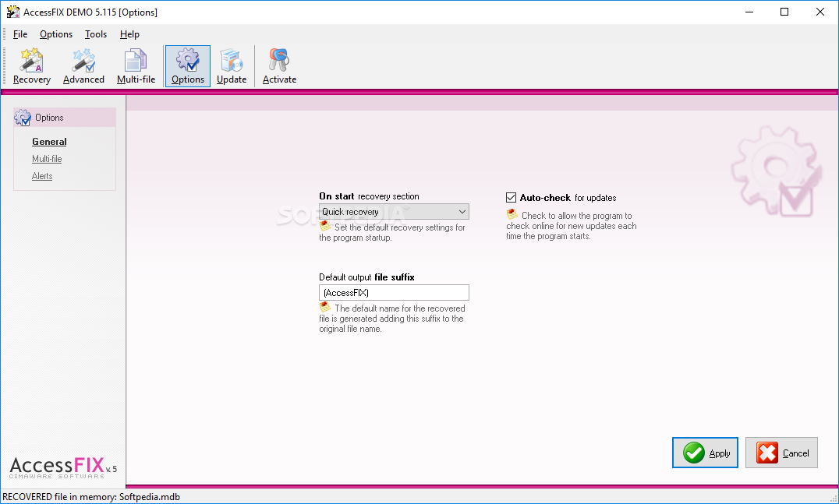Click the 'On start recovery section' label
This screenshot has width=839, height=504.
pyautogui.click(x=369, y=196)
